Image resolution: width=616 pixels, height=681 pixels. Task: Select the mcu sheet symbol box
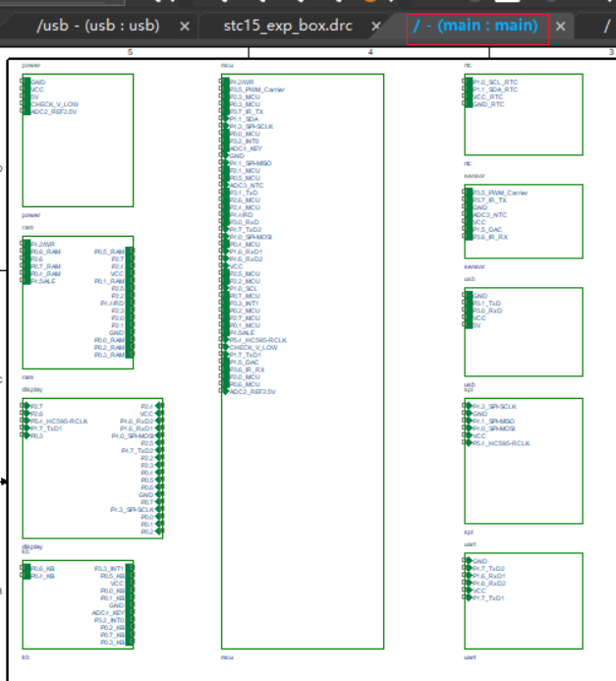(x=303, y=362)
